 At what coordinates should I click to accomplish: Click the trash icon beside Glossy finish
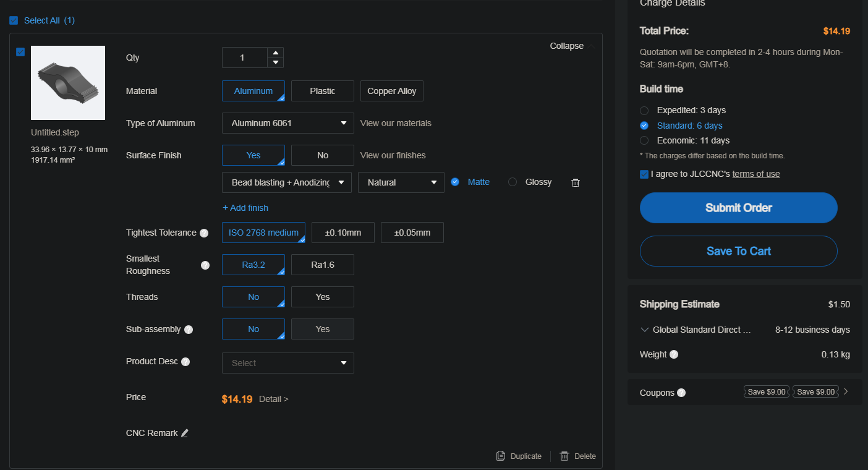click(x=576, y=182)
